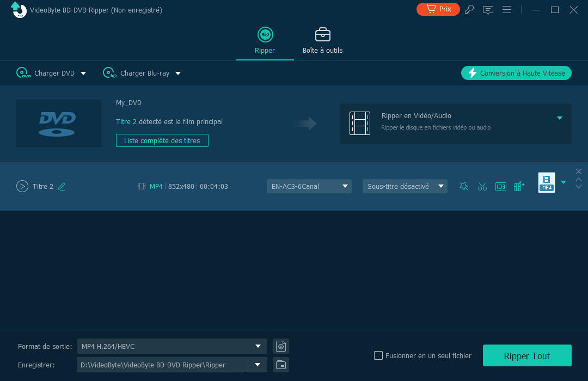Click the My_DVD disc name

pyautogui.click(x=128, y=103)
